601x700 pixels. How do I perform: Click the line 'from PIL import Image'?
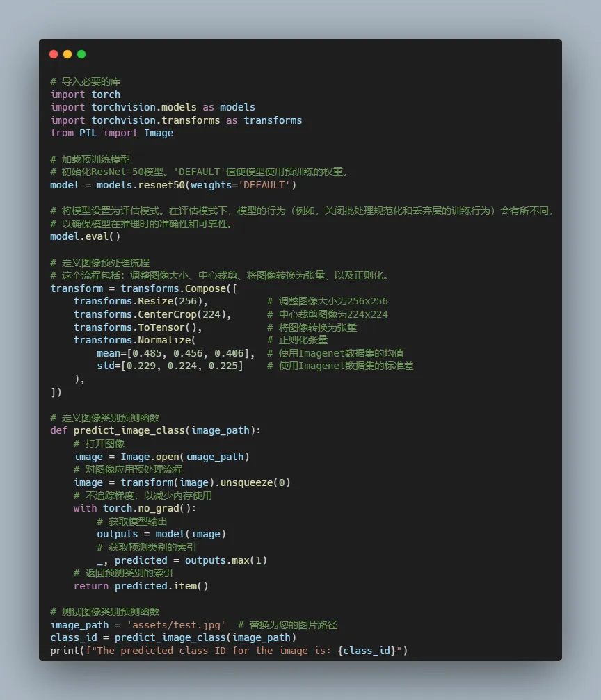point(112,133)
